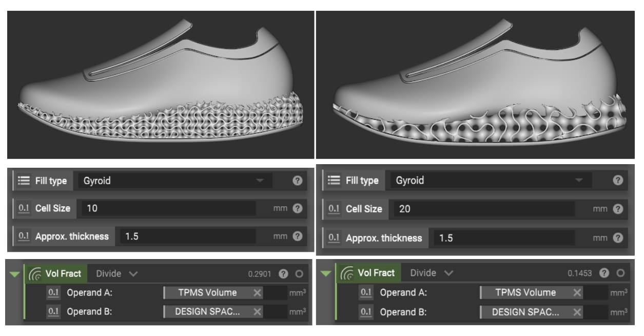Open the Gyroid Fill type dropdown above Cell Size 20
This screenshot has height=336, width=644.
[491, 181]
